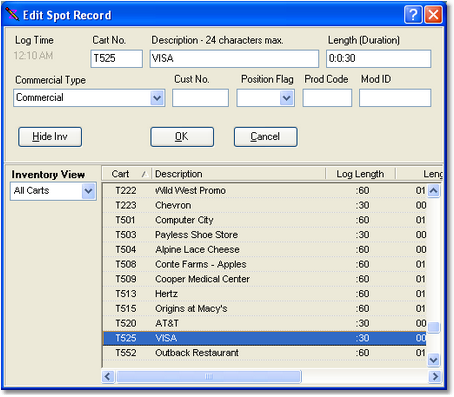The width and height of the screenshot is (454, 397).
Task: Click the Cart No. input field
Action: point(117,59)
